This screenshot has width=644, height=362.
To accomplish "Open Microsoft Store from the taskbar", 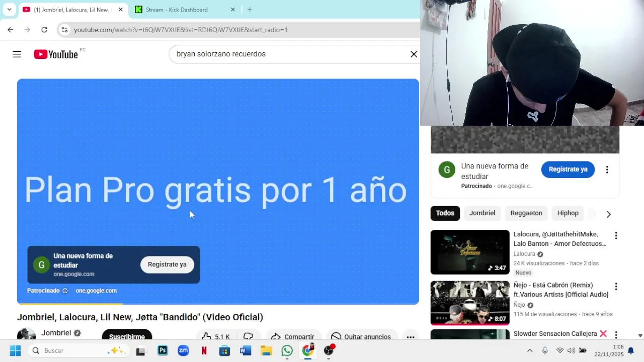I will [x=224, y=350].
